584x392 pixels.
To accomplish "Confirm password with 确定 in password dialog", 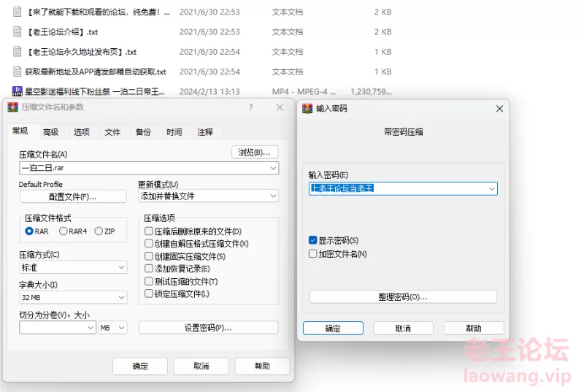I will click(333, 328).
